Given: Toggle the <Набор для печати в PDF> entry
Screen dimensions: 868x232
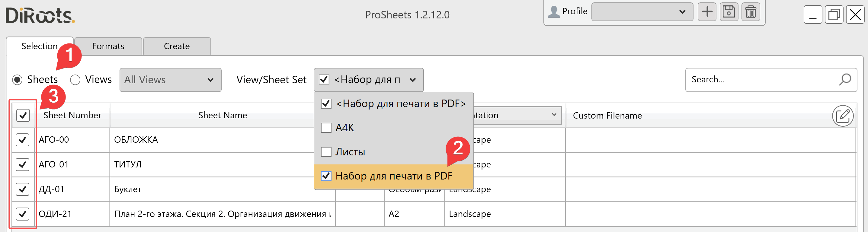Looking at the screenshot, I should coord(326,103).
